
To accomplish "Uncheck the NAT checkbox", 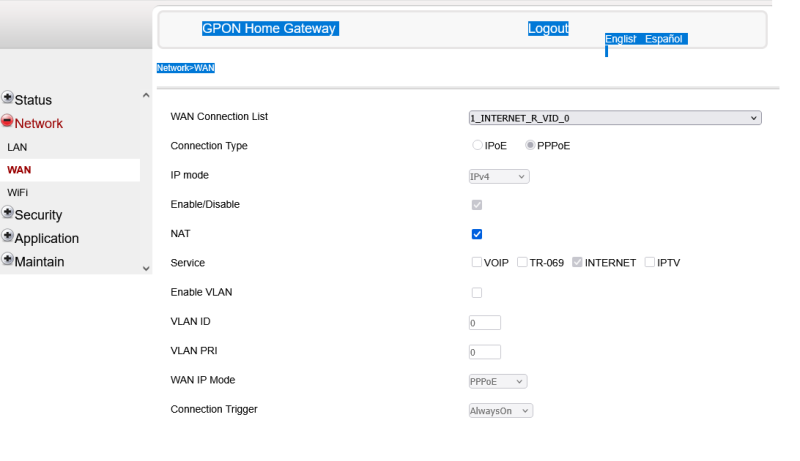I will click(477, 234).
